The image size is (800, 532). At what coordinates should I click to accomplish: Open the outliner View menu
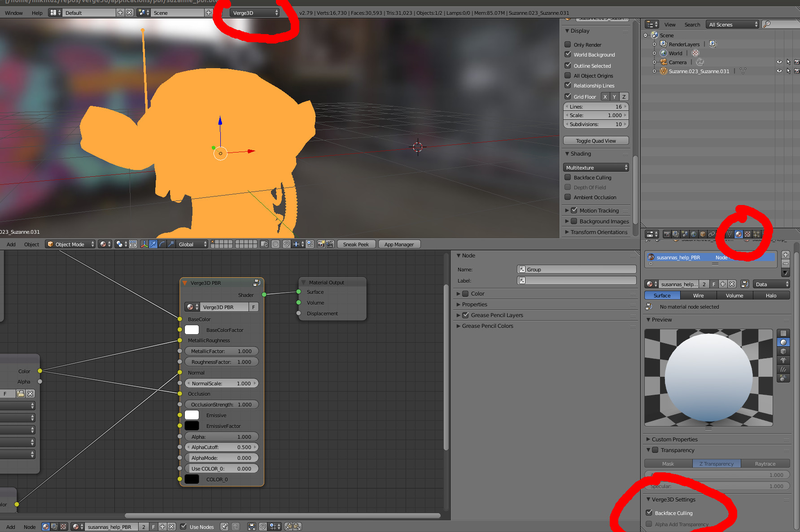pyautogui.click(x=670, y=24)
